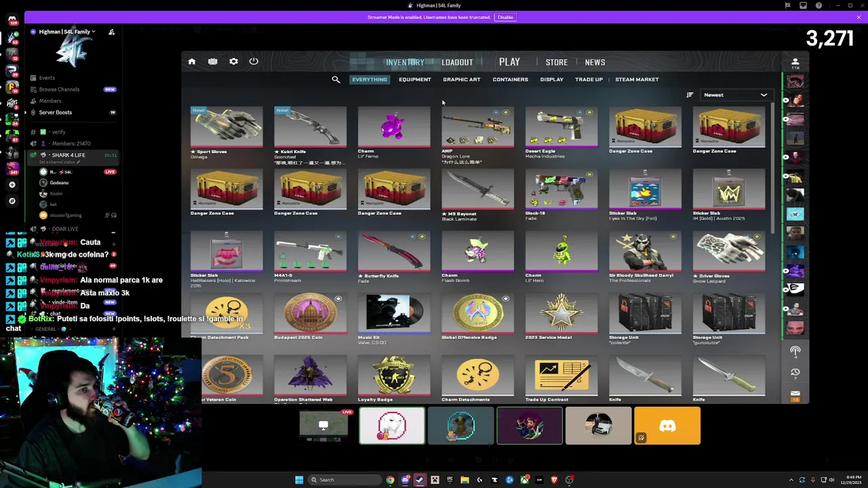The image size is (868, 488).
Task: Expand the Highman S4L Family server menu
Action: (67, 32)
